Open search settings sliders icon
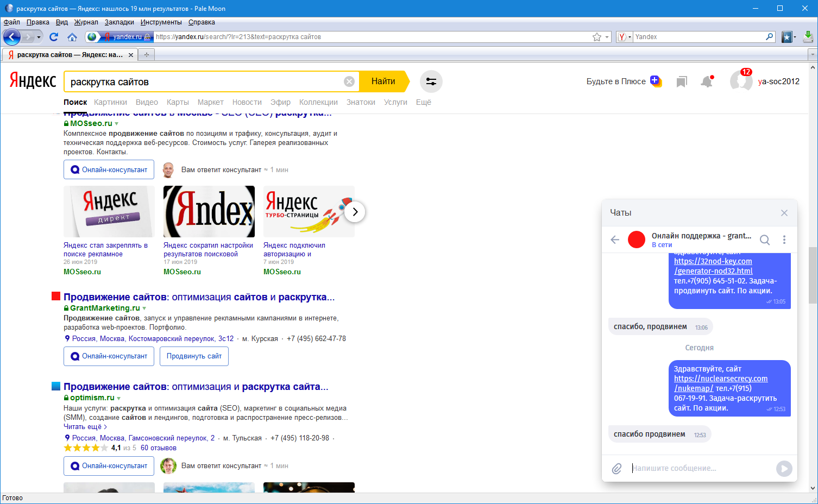The height and width of the screenshot is (504, 818). (431, 81)
